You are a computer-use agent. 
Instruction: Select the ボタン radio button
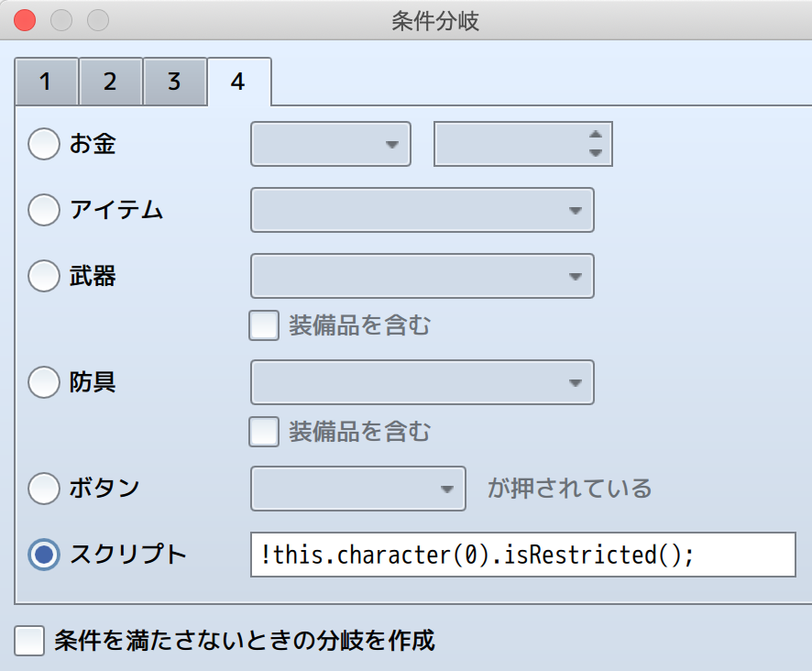point(44,489)
